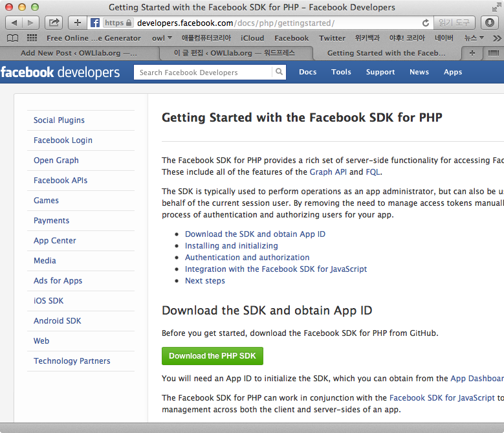Open Web in the sidebar
Image resolution: width=504 pixels, height=433 pixels.
(41, 340)
